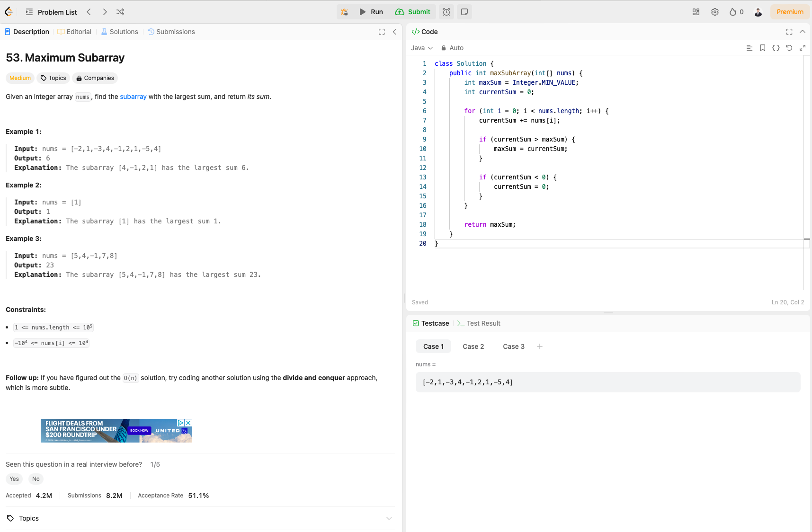Click the Acceptance Rate 51.1% value

[x=198, y=496]
